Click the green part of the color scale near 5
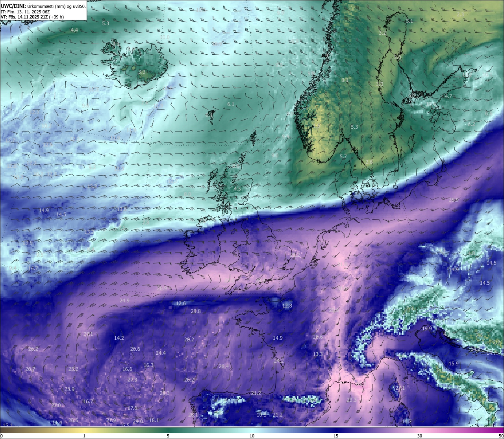The image size is (504, 439). pyautogui.click(x=168, y=430)
